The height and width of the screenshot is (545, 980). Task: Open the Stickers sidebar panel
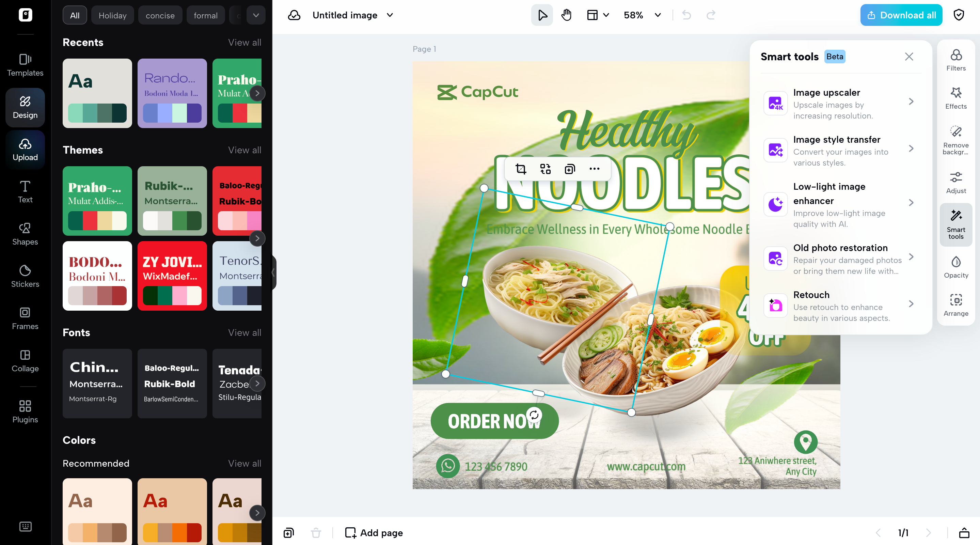25,276
